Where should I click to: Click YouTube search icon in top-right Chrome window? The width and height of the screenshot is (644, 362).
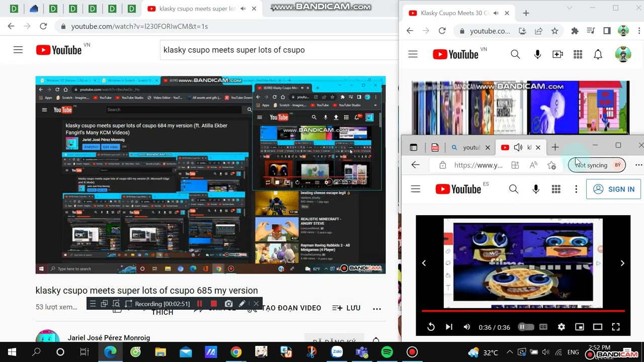(x=515, y=54)
